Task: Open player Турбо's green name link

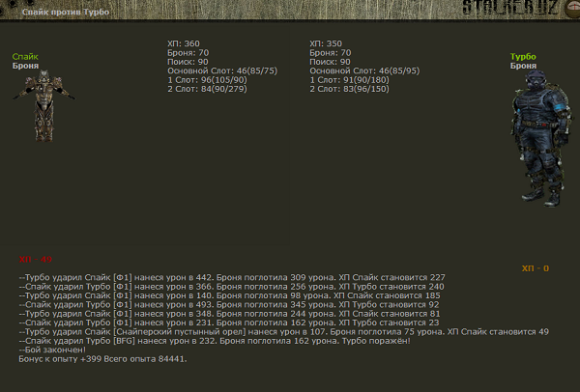Action: pyautogui.click(x=523, y=57)
